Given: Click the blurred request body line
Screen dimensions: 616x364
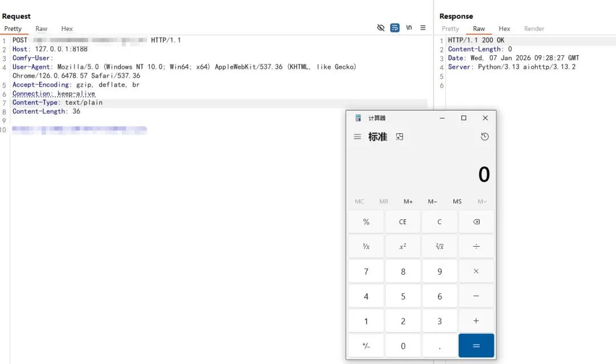Looking at the screenshot, I should 79,130.
